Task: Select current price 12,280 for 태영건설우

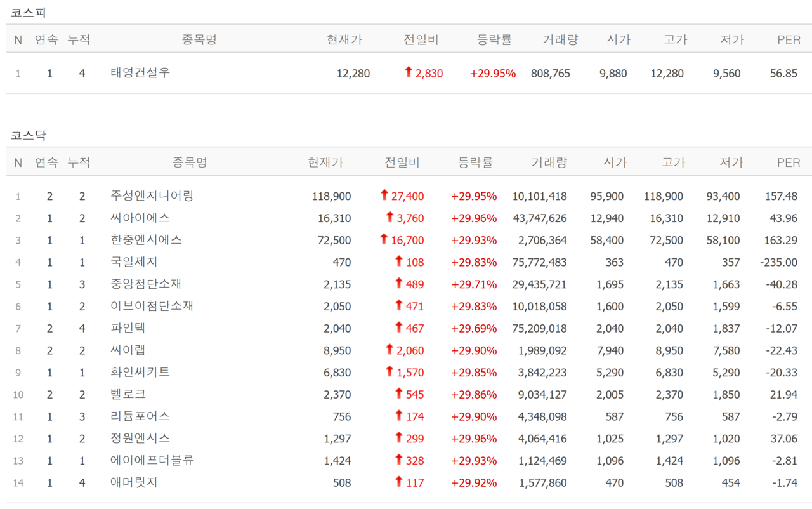Action: tap(353, 74)
